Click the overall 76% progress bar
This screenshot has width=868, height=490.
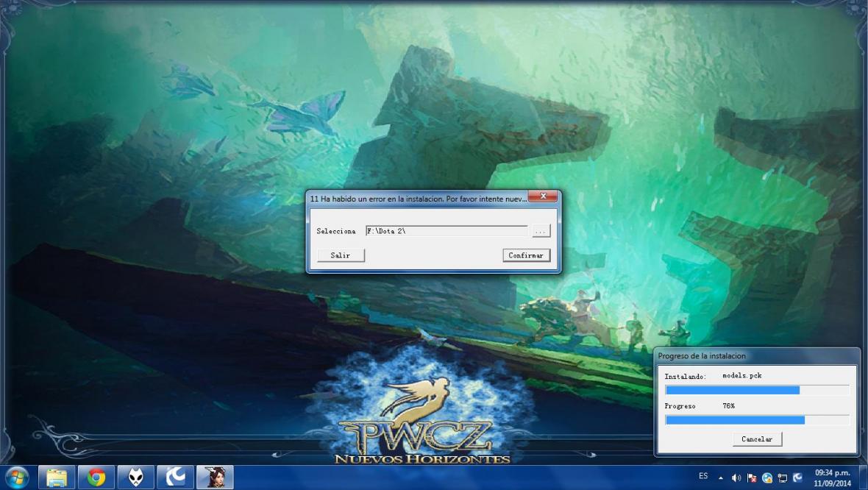[757, 420]
